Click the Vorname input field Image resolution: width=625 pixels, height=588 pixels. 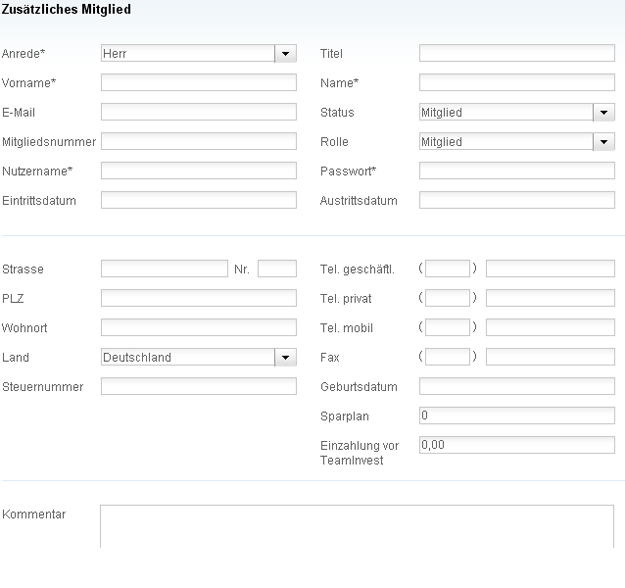point(199,83)
